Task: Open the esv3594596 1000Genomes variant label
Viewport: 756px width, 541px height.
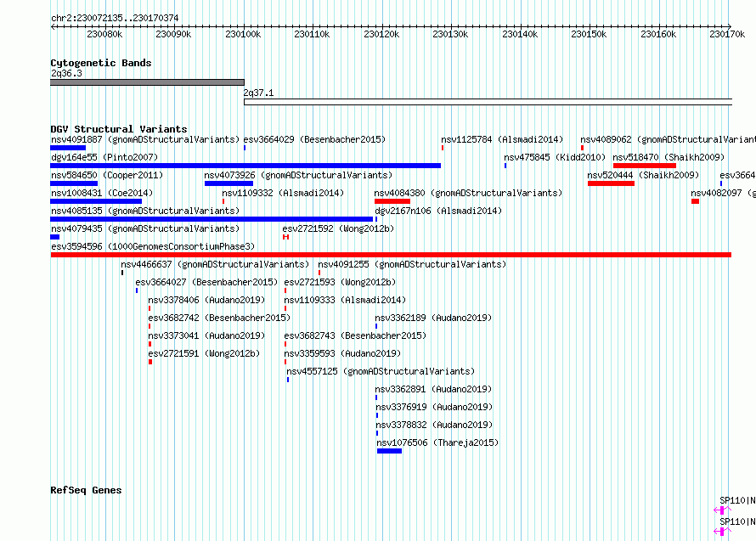Action: point(153,246)
